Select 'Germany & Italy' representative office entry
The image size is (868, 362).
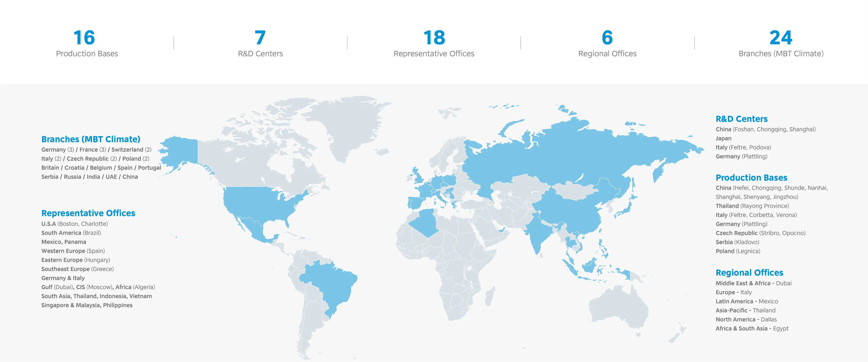[x=63, y=278]
